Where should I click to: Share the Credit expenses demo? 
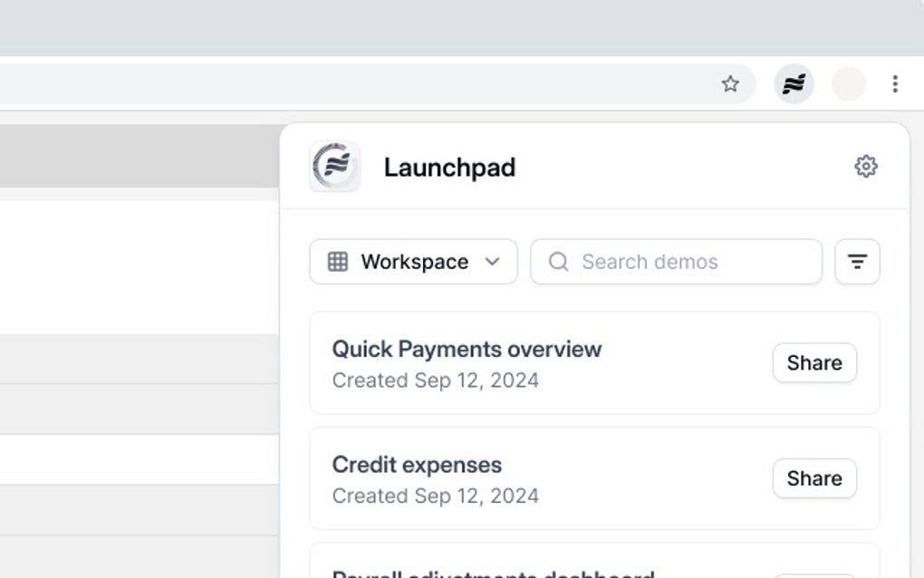[x=813, y=478]
